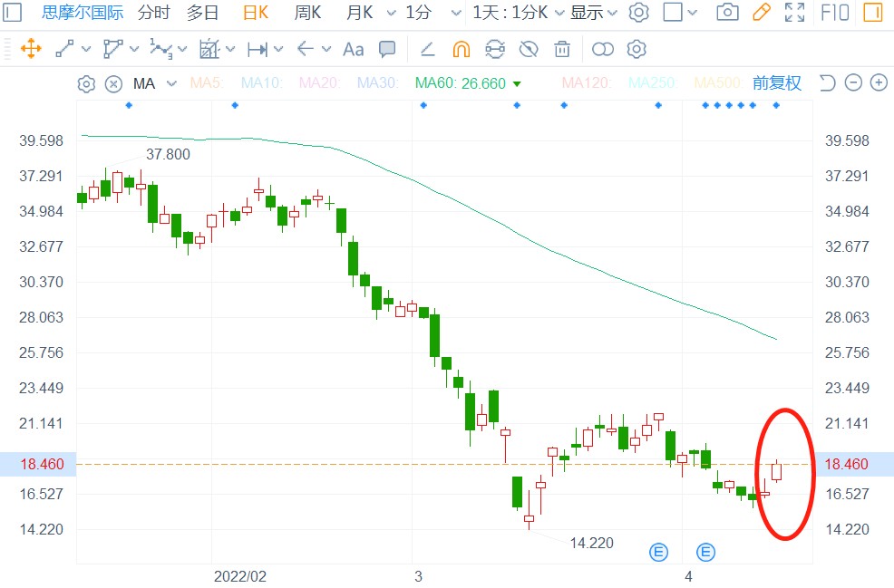Select the orange drawing pencil tool
The width and height of the screenshot is (894, 588).
pos(762,13)
